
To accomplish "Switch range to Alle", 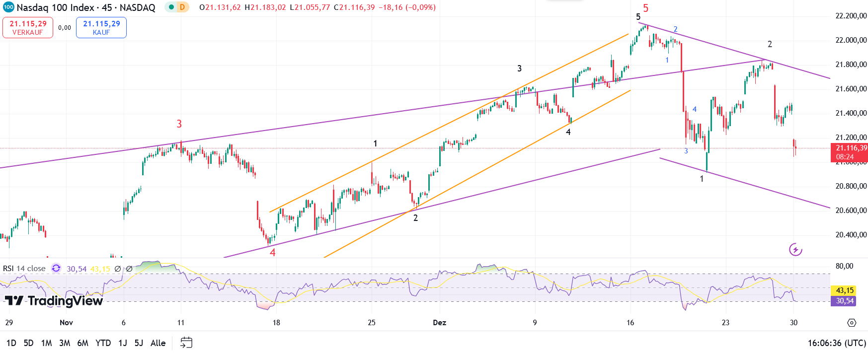I will [x=158, y=343].
